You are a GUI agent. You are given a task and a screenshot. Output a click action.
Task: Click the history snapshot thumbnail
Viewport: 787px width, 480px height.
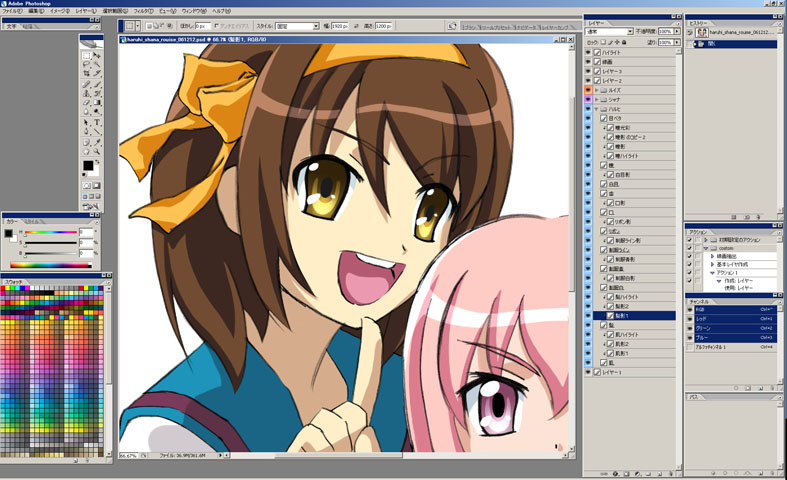[x=702, y=32]
